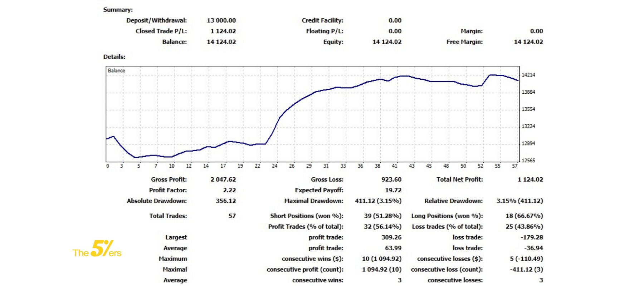The height and width of the screenshot is (286, 644).
Task: Click the Total Net Profit label
Action: tap(459, 180)
